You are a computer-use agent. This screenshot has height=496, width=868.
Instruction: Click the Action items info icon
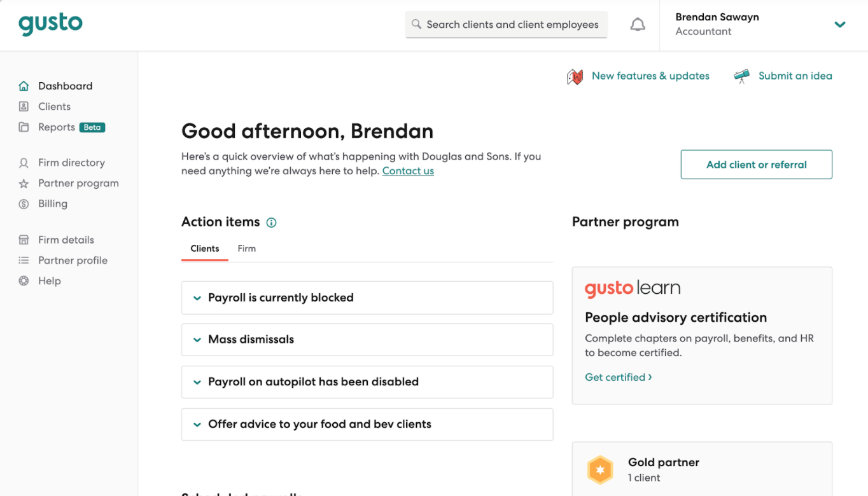(272, 223)
